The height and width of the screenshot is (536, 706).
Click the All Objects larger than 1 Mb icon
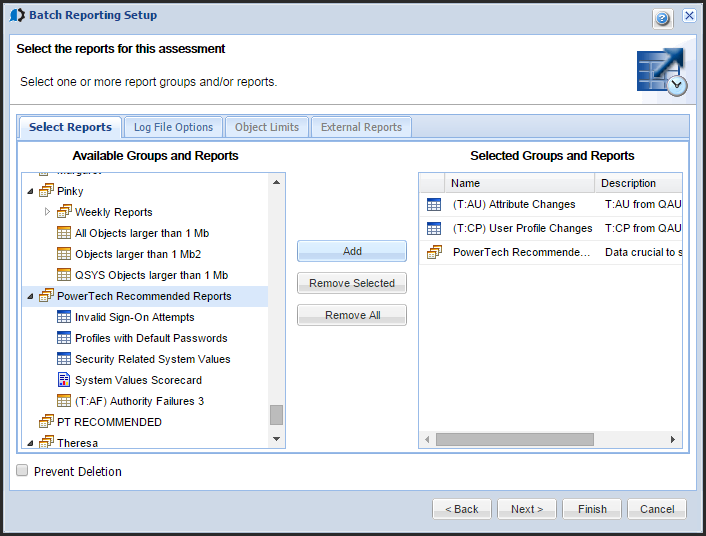[x=64, y=233]
